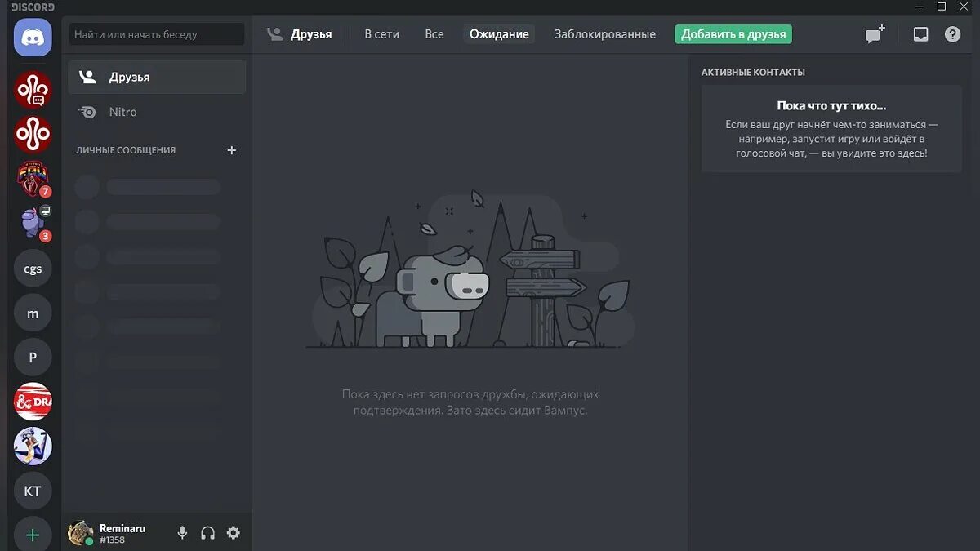The width and height of the screenshot is (980, 551).
Task: Create new direct message with plus icon
Action: point(231,150)
